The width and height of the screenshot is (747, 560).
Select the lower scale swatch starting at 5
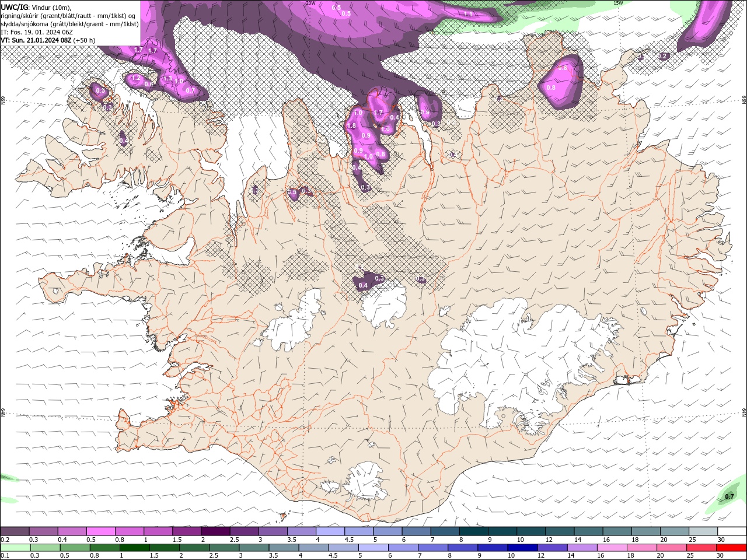pyautogui.click(x=372, y=548)
